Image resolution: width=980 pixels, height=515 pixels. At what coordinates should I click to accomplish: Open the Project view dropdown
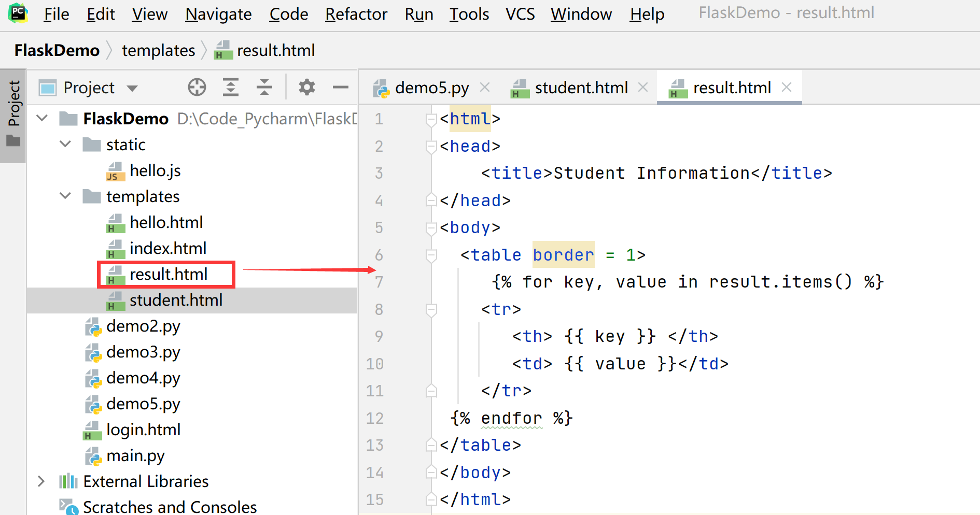pyautogui.click(x=132, y=88)
